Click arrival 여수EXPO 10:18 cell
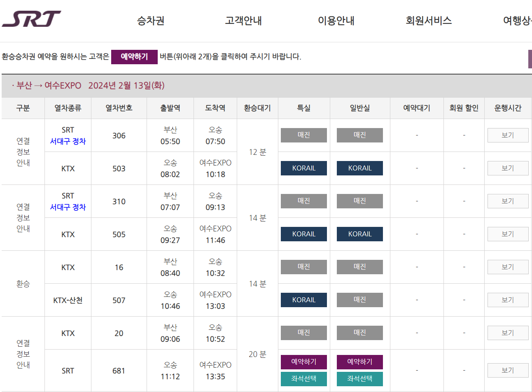 tap(215, 168)
